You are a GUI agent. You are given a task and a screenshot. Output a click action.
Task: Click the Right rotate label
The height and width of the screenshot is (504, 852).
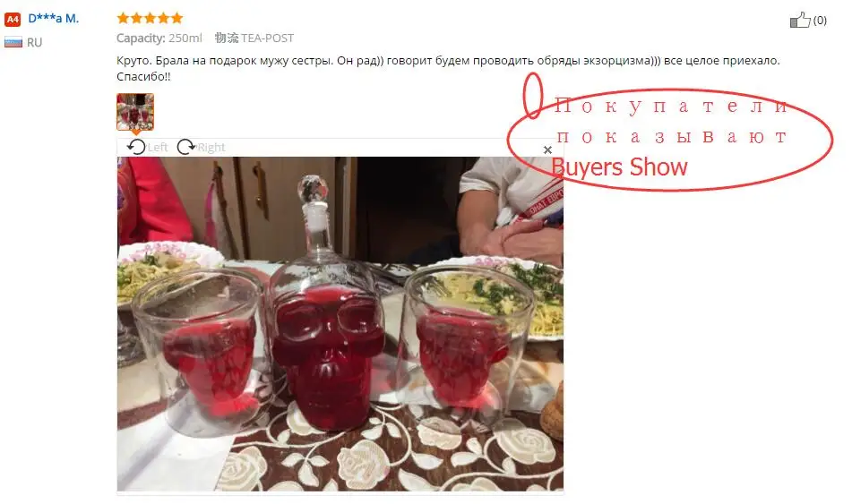point(211,147)
